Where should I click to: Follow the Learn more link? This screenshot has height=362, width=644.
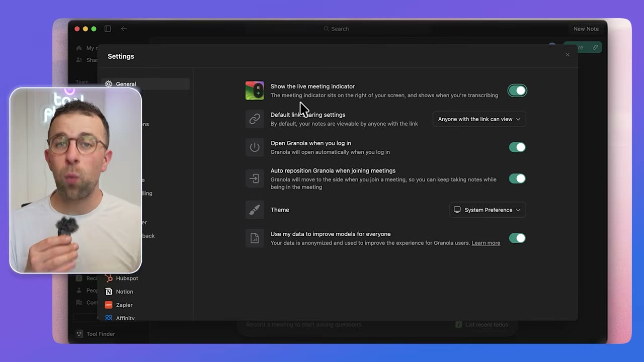(x=486, y=243)
